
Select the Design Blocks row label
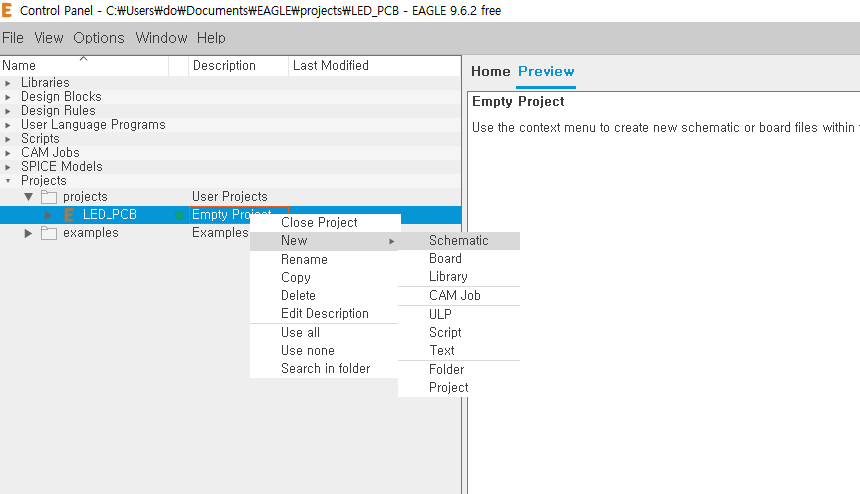[x=61, y=97]
